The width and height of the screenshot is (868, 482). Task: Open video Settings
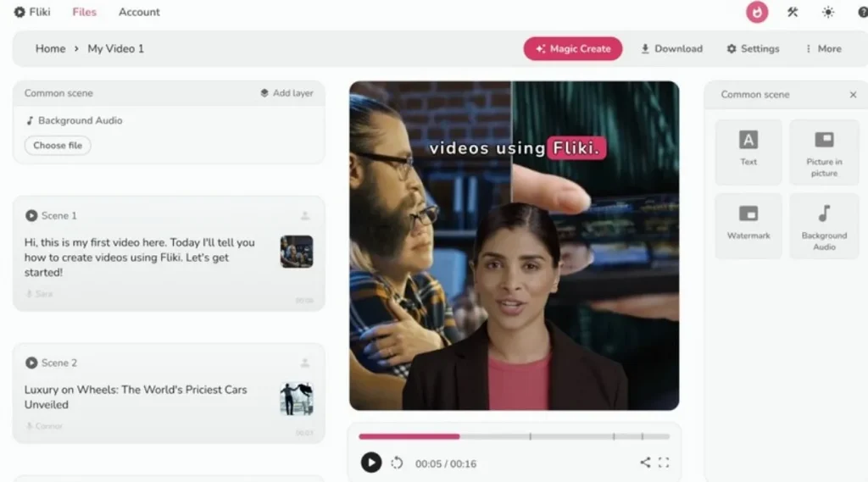(x=753, y=48)
